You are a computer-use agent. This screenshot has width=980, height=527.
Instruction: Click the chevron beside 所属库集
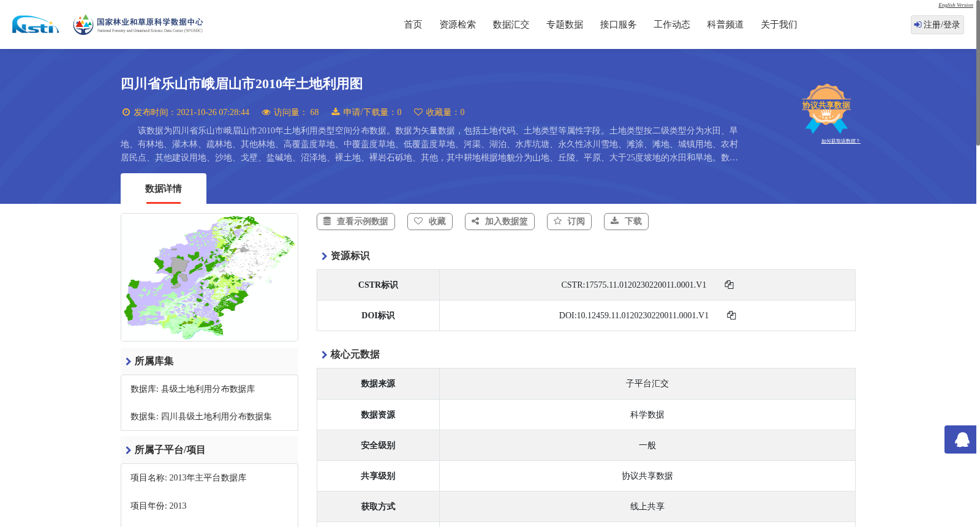coord(128,362)
